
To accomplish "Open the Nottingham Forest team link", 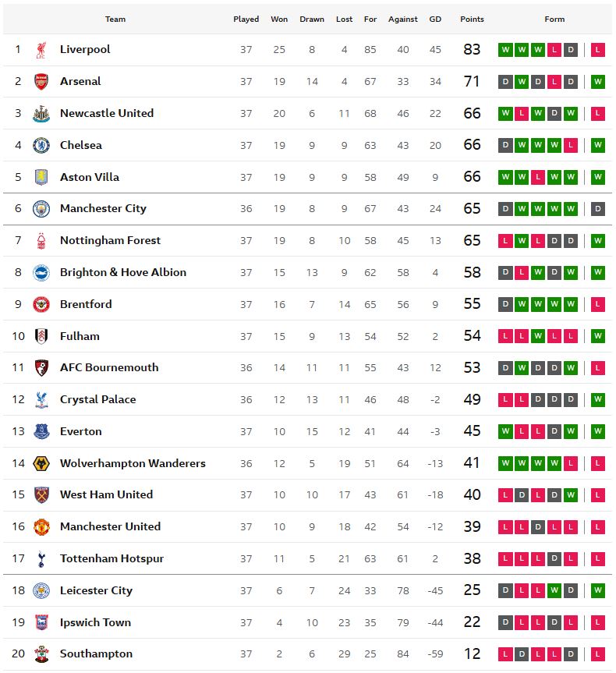I will [110, 241].
